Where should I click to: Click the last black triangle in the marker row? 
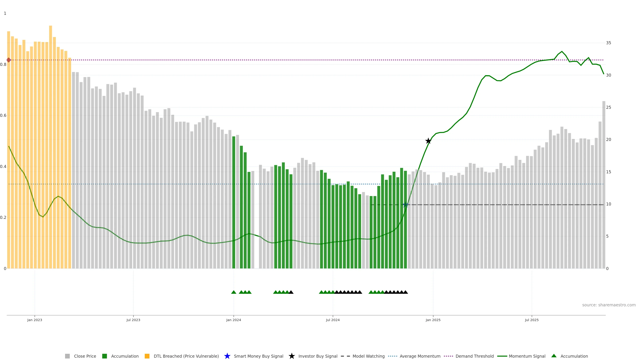pos(406,292)
